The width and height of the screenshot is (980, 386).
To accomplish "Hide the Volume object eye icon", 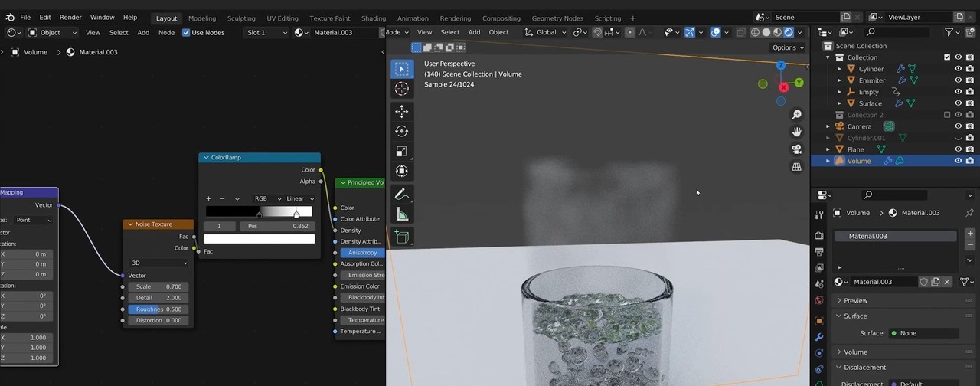I will click(x=958, y=161).
